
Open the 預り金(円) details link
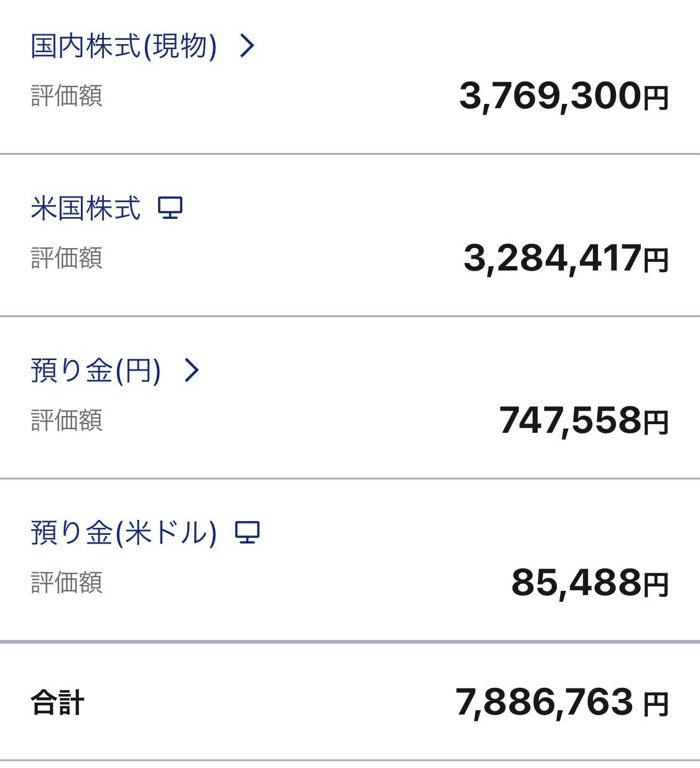(96, 371)
